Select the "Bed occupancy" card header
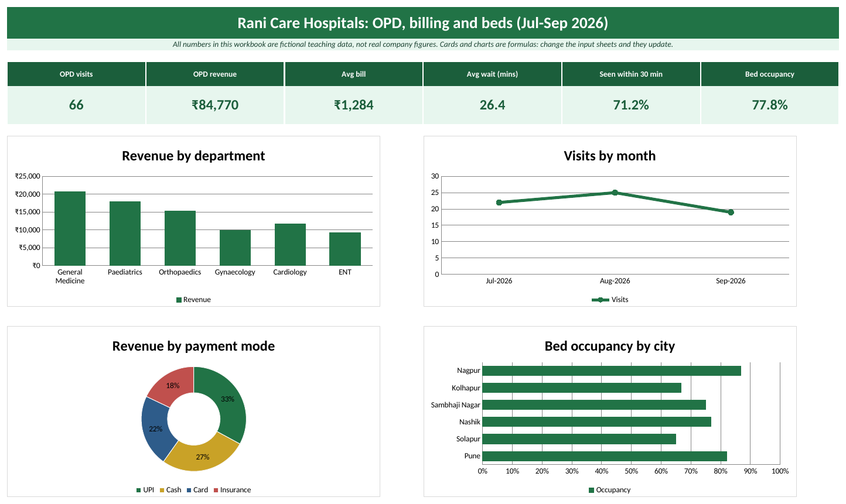Screen dimensions: 846x504 770,74
